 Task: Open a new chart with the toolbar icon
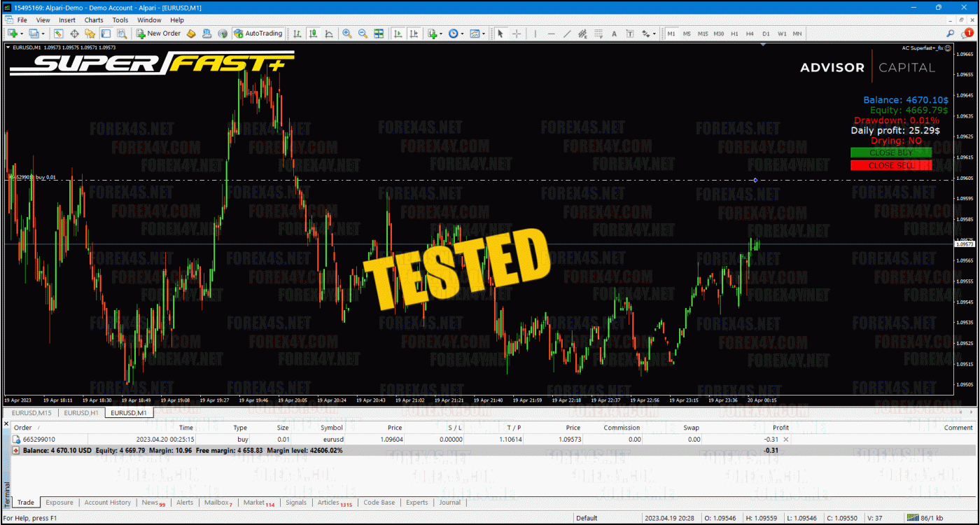click(13, 33)
